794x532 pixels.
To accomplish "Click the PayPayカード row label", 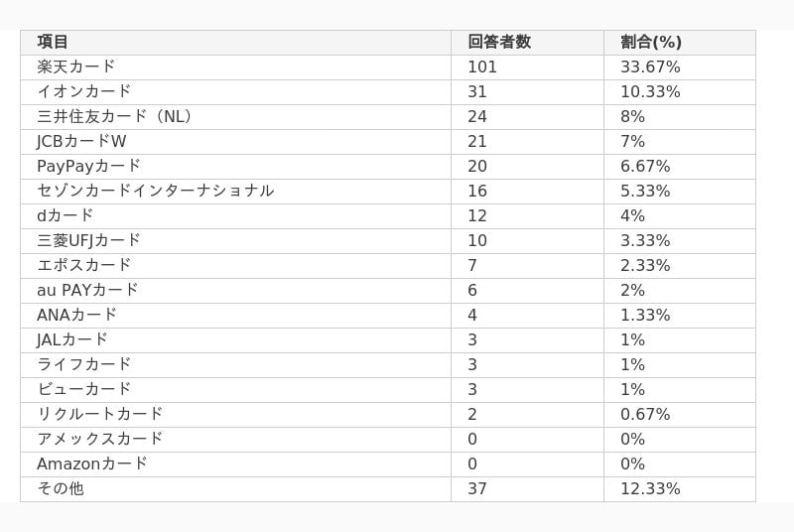I will (x=88, y=166).
